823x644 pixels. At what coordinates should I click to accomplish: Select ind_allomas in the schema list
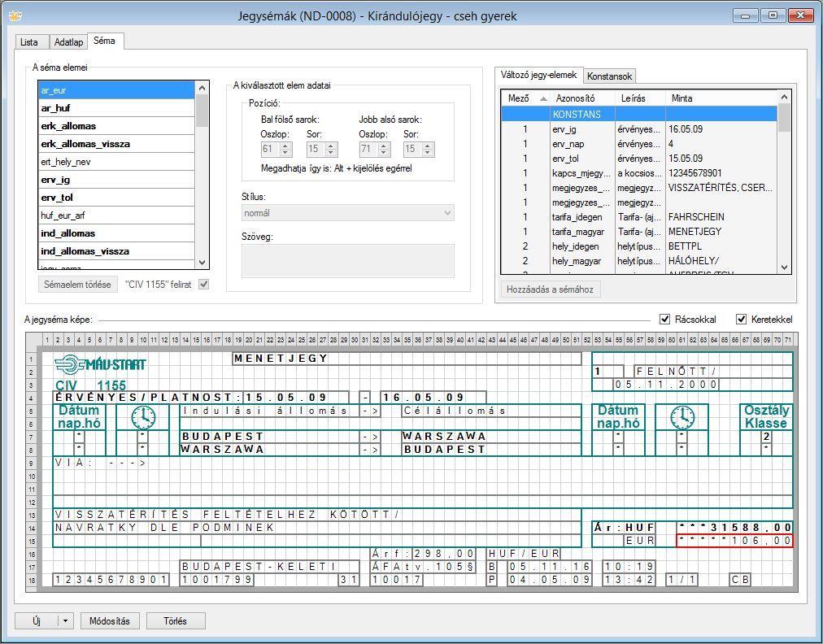point(116,233)
